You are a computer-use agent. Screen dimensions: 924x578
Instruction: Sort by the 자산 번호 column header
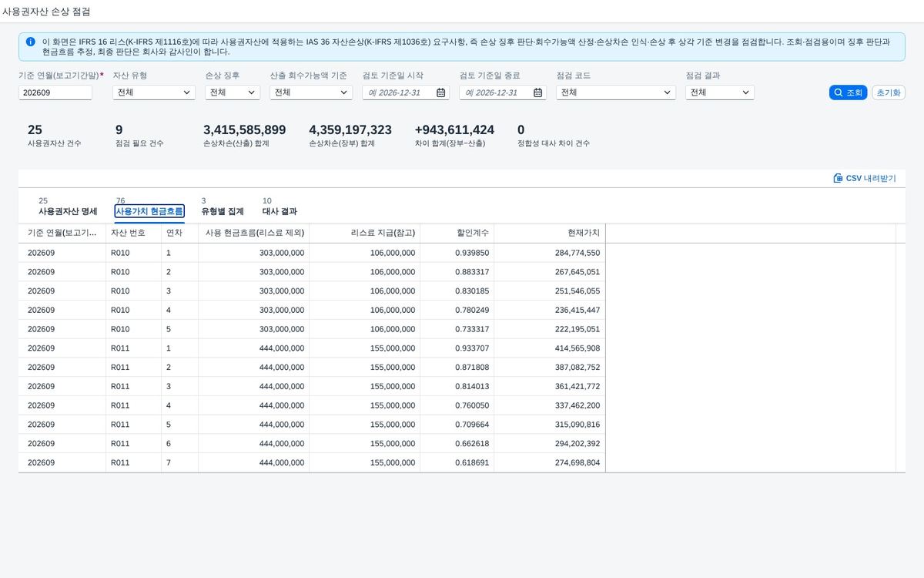point(134,234)
